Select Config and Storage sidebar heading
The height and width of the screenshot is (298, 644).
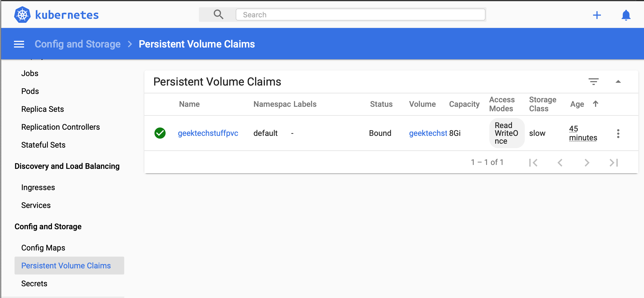click(48, 226)
